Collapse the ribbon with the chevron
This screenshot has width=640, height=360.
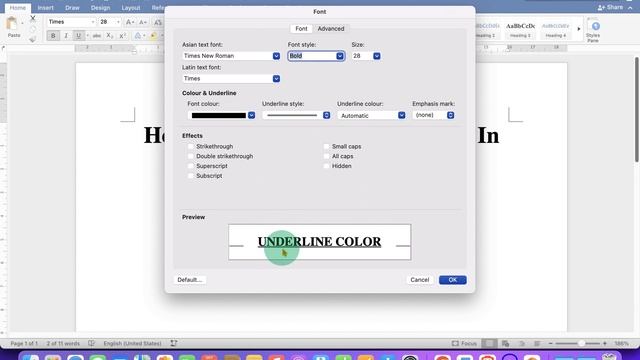pyautogui.click(x=631, y=7)
